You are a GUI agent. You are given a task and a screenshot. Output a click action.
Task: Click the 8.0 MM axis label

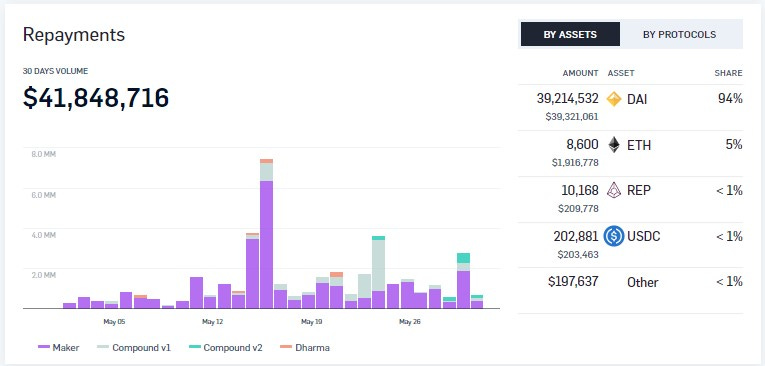[x=43, y=154]
